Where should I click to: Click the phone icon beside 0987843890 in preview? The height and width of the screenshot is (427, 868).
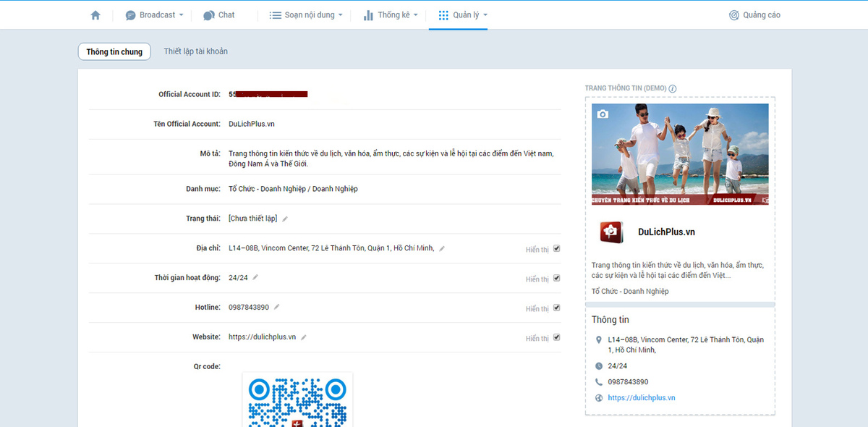598,382
